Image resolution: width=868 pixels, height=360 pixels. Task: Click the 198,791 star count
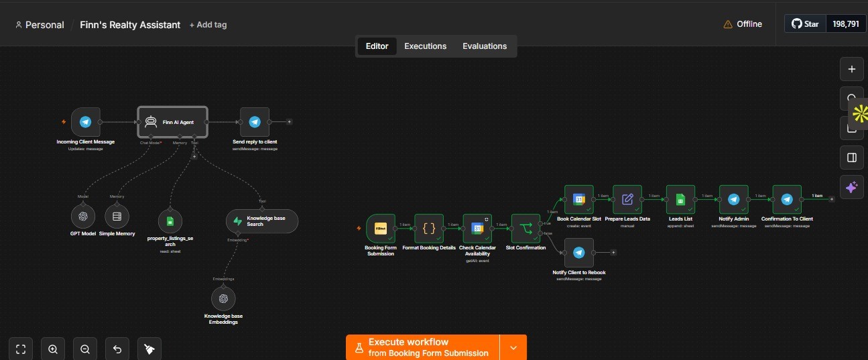(x=846, y=23)
